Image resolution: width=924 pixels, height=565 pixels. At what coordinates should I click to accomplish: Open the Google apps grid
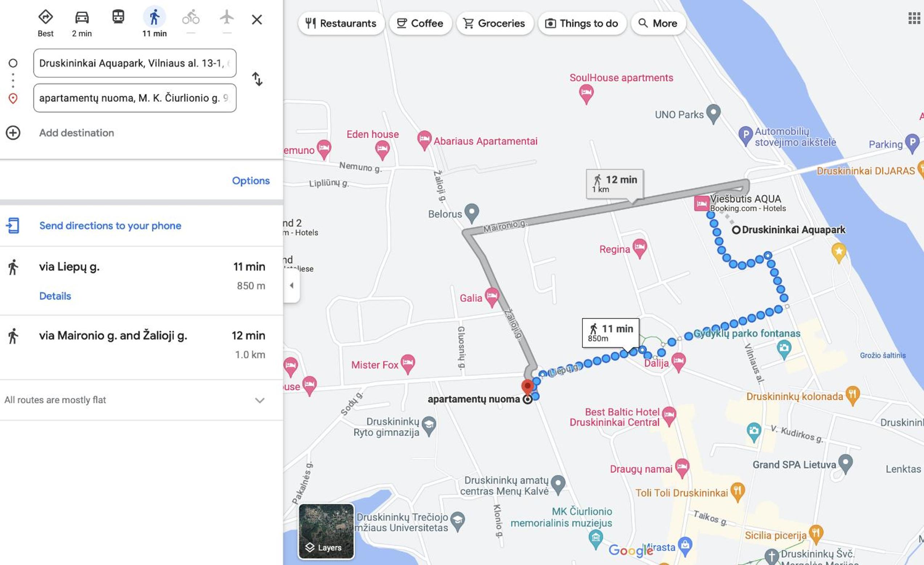(x=914, y=18)
